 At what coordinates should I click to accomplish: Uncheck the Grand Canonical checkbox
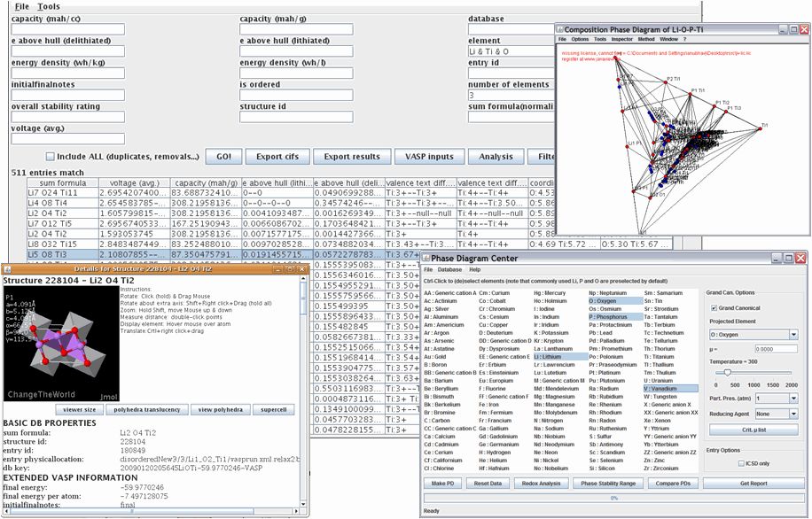[714, 308]
